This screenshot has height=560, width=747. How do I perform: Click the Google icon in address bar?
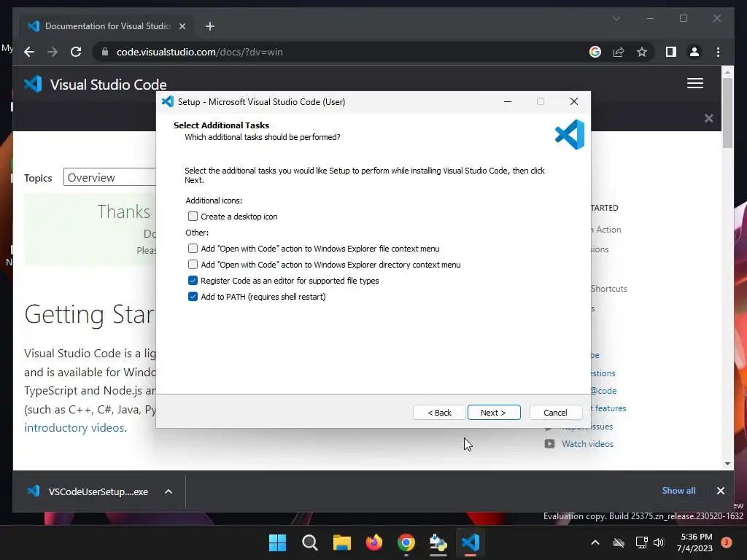(x=595, y=52)
